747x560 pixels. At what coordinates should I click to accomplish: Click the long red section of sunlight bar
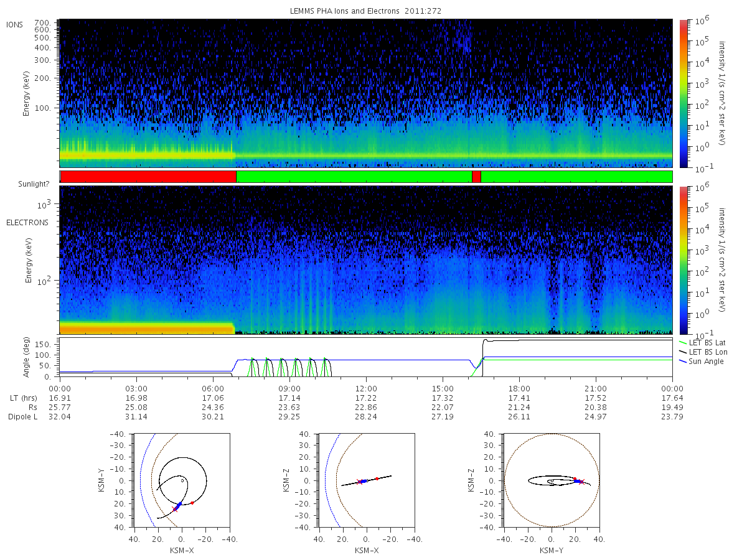click(x=148, y=177)
